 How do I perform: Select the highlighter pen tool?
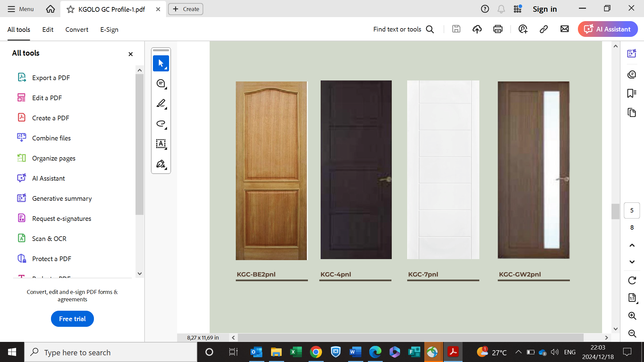tap(161, 104)
